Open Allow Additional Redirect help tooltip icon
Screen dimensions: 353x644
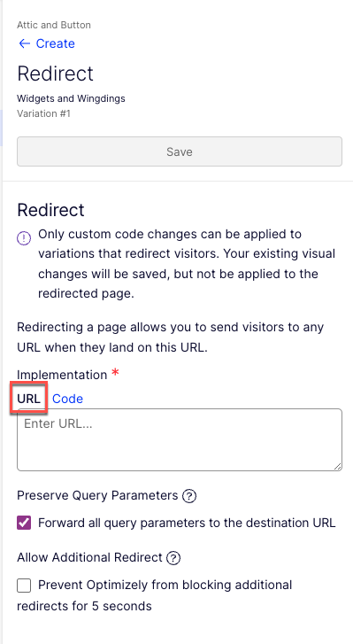pos(173,558)
